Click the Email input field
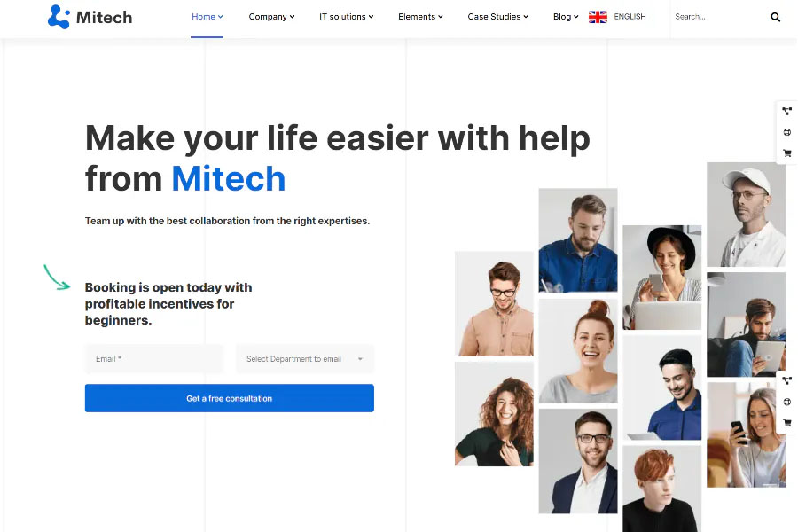This screenshot has height=532, width=798. [154, 359]
